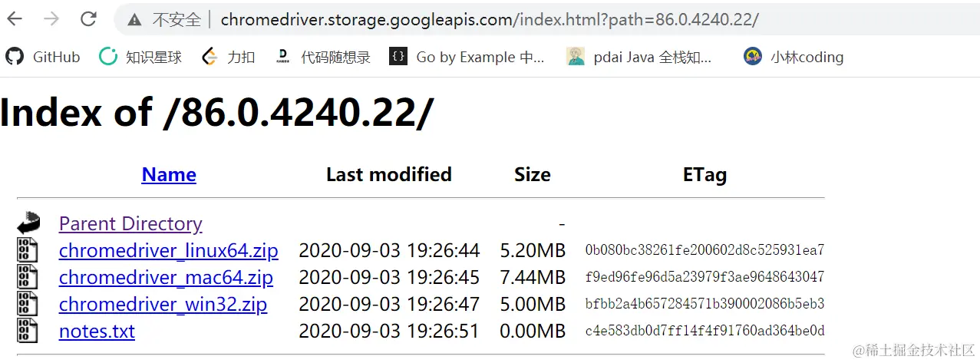
Task: Open the pdai Java bookmark
Action: pos(639,57)
